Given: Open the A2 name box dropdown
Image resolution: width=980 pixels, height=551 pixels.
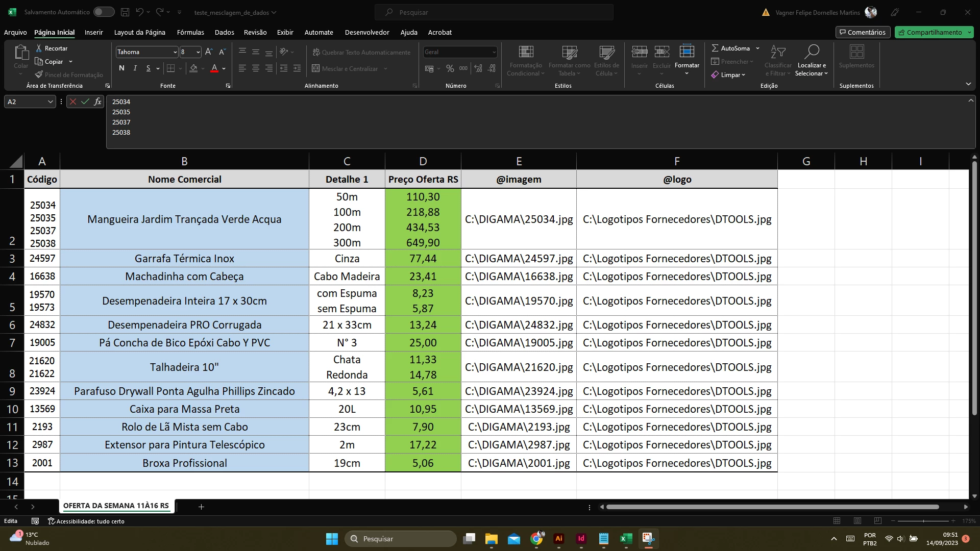Looking at the screenshot, I should click(x=50, y=102).
